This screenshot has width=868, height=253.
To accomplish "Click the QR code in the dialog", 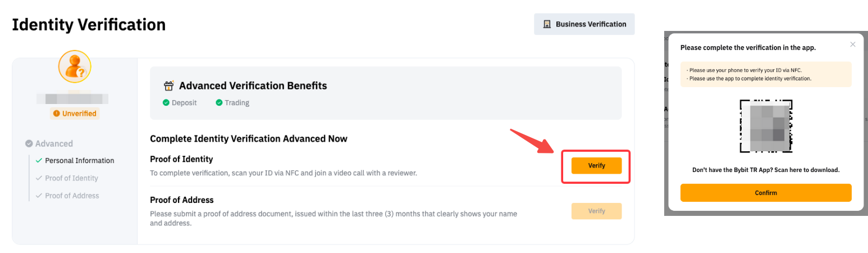I will (766, 126).
